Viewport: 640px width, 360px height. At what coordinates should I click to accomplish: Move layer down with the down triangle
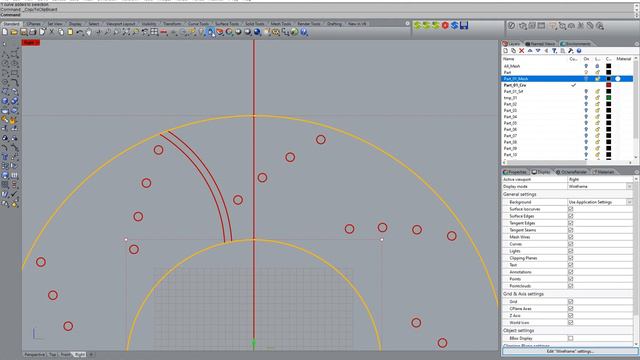pos(538,51)
